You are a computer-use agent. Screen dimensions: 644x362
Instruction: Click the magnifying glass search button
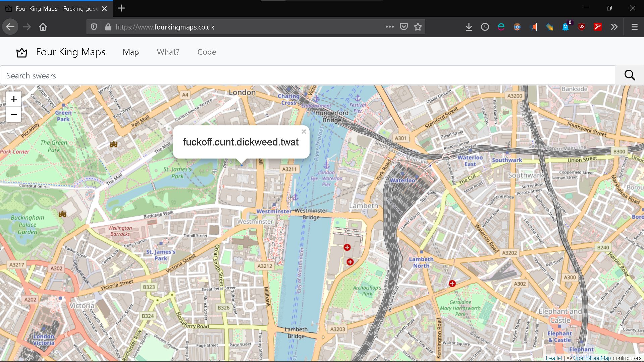pyautogui.click(x=630, y=75)
